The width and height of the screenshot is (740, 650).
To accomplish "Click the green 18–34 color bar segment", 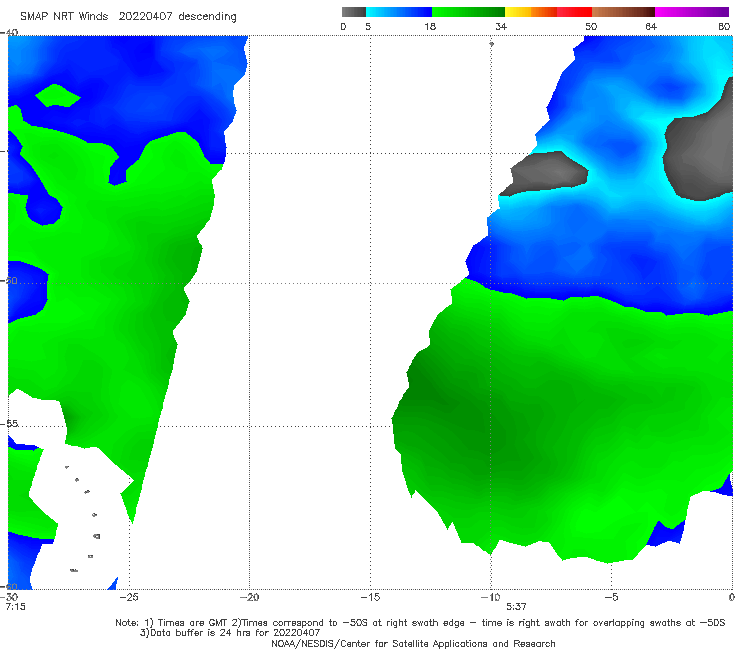I will pyautogui.click(x=468, y=12).
